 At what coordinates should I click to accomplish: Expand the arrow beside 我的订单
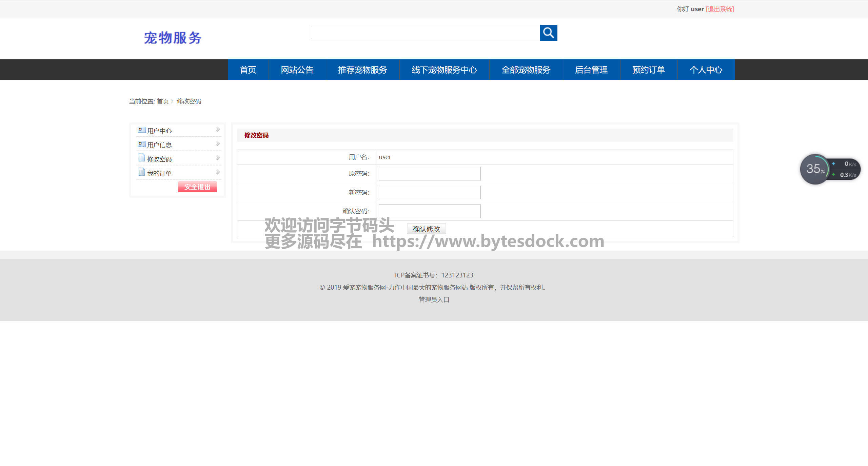(218, 172)
